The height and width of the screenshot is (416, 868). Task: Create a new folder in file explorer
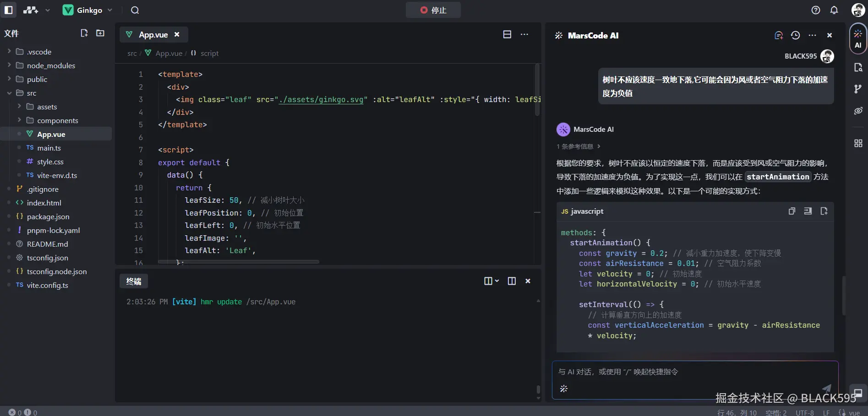[x=100, y=33]
